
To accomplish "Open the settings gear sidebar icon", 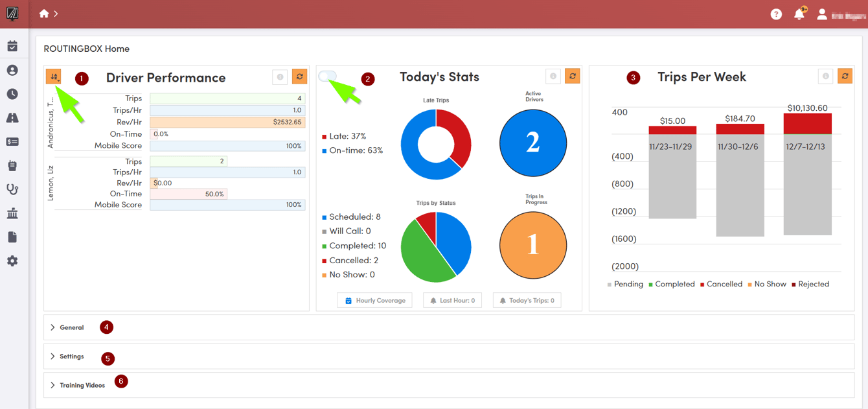I will pyautogui.click(x=12, y=261).
